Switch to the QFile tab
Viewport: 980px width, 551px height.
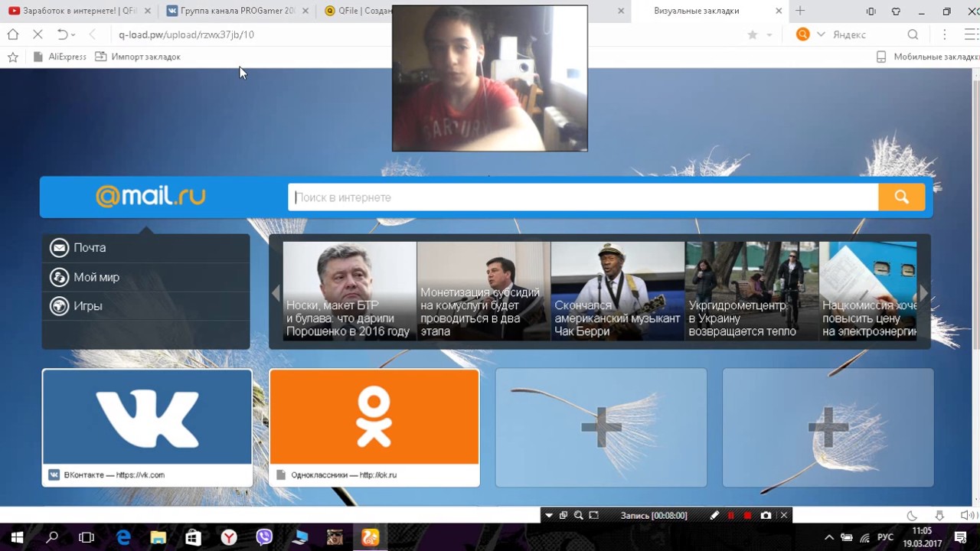pyautogui.click(x=358, y=11)
